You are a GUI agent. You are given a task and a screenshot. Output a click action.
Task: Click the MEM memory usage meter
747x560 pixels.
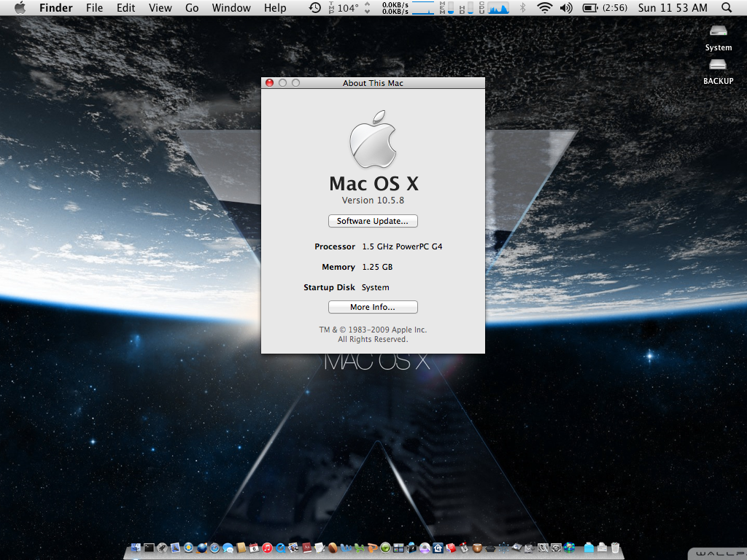coord(446,7)
